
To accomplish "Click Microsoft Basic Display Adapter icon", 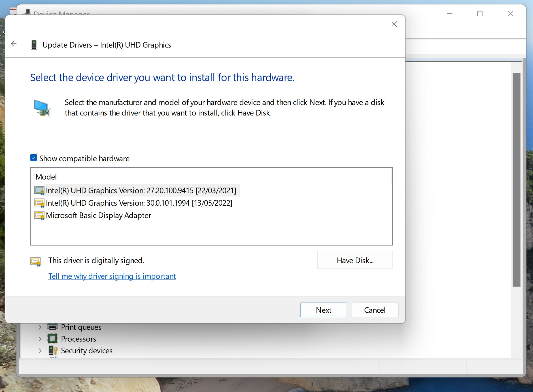I will point(39,215).
